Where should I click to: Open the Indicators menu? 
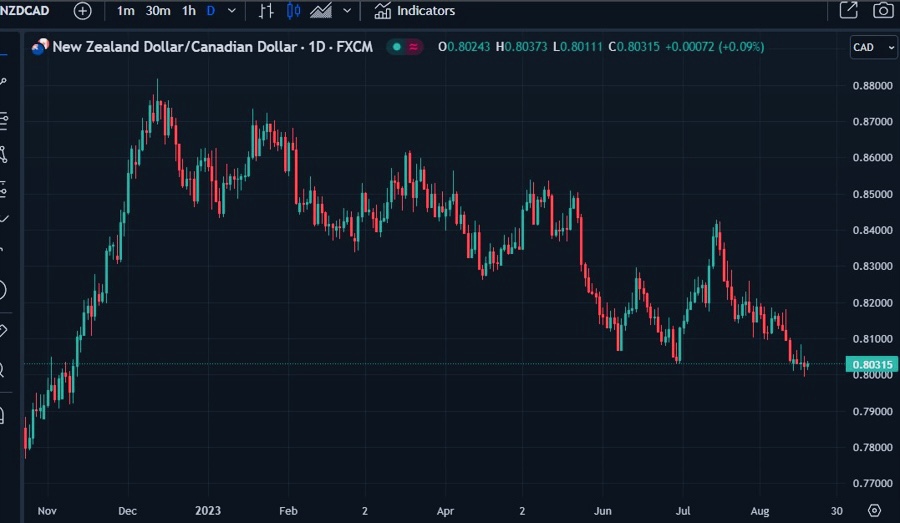pos(415,11)
